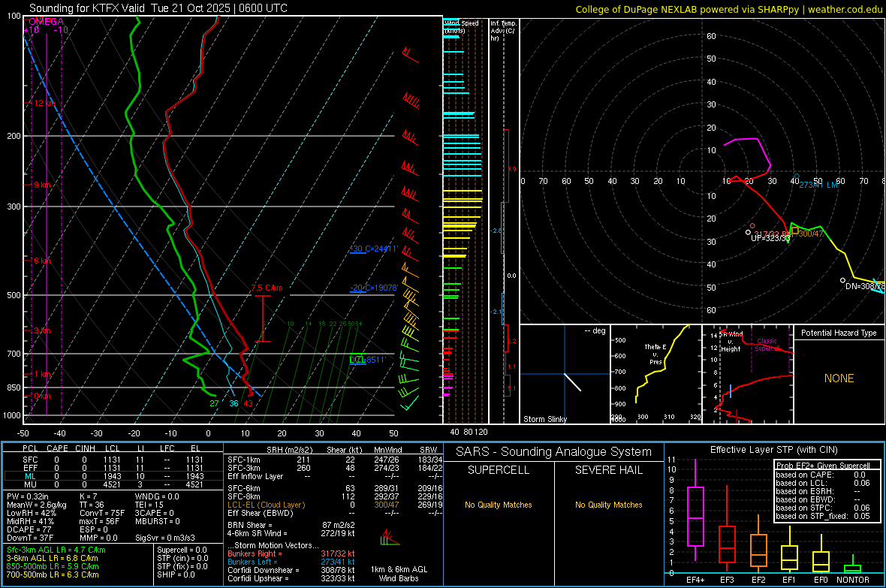Click the SARS - Sounding Analogue System heading
The image size is (886, 588).
click(x=553, y=452)
